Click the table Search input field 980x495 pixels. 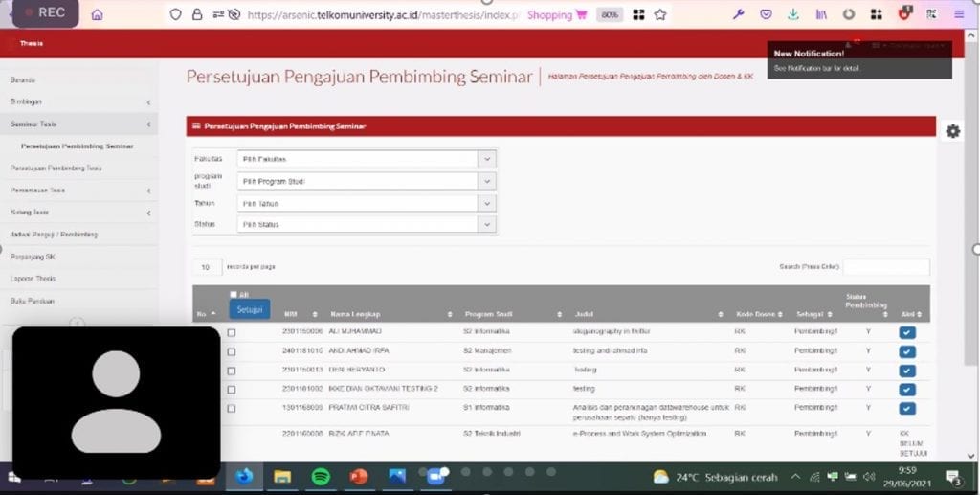click(885, 267)
